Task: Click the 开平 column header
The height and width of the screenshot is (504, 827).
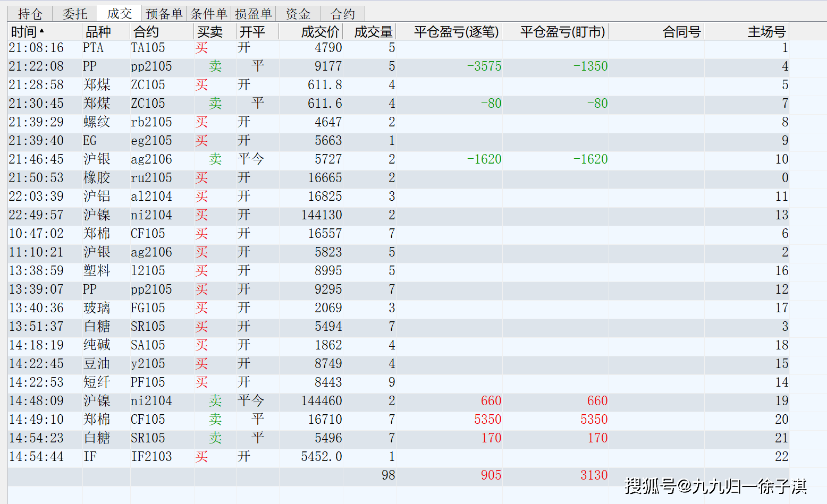Action: (258, 32)
